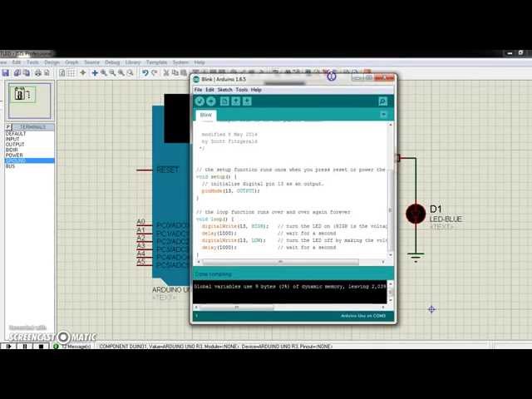Create a new sketch in Arduino
This screenshot has height=399, width=532.
click(x=224, y=101)
